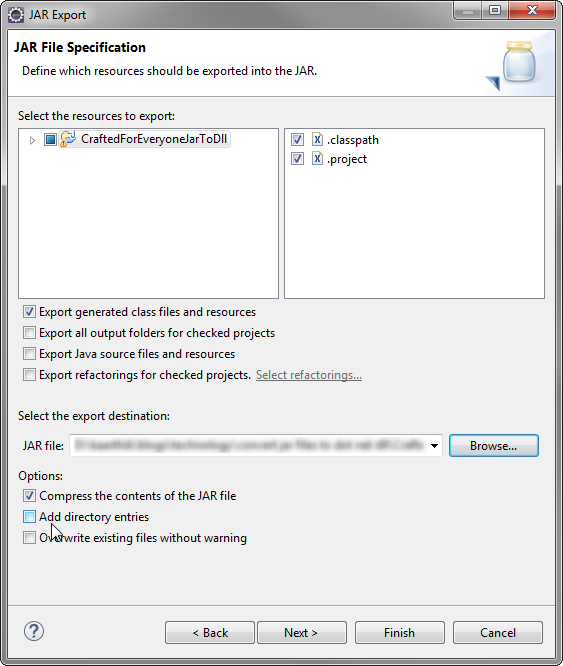Click the JAR Export window gear icon
The width and height of the screenshot is (563, 666).
(16, 15)
